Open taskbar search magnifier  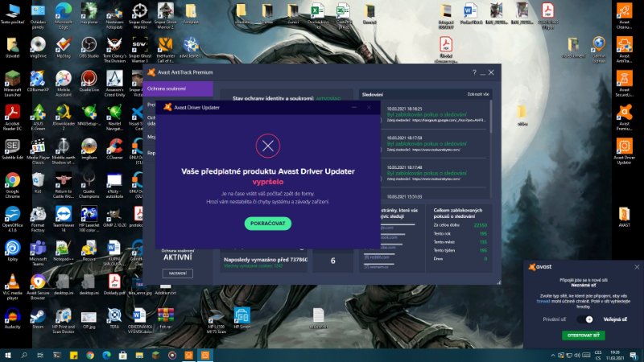click(x=24, y=355)
